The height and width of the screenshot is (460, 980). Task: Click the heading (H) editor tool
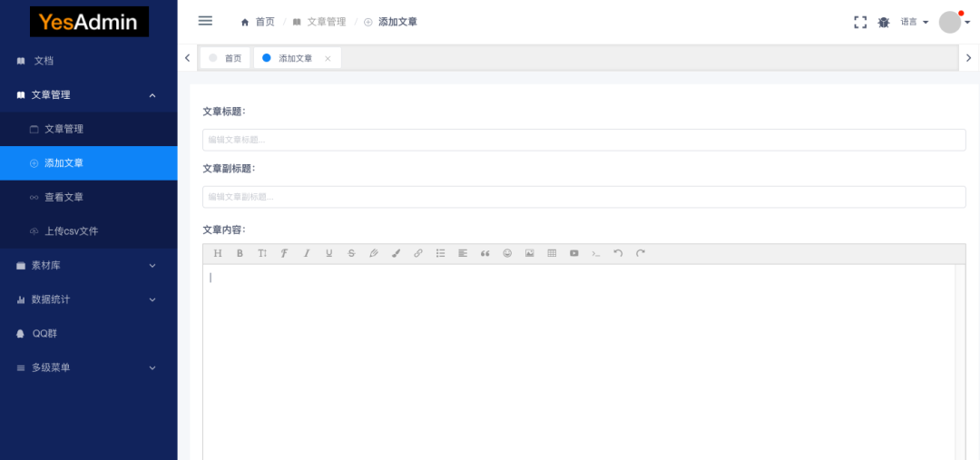coord(218,253)
